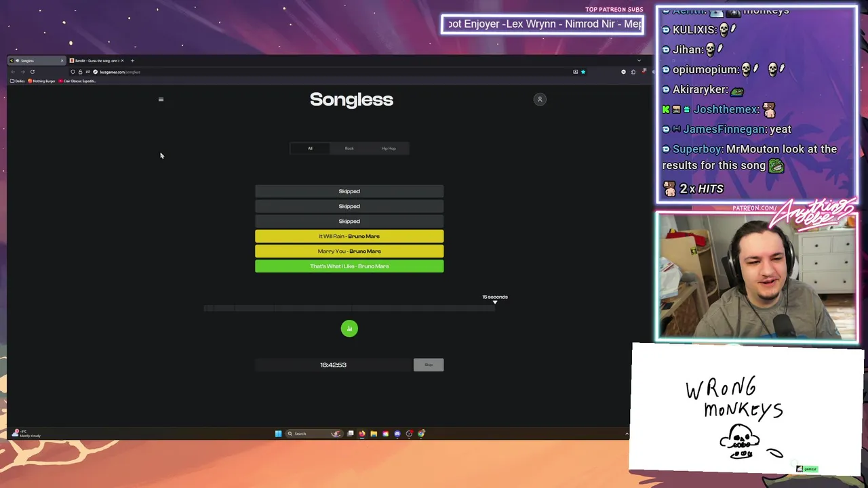
Task: Open the user profile icon
Action: (x=540, y=100)
